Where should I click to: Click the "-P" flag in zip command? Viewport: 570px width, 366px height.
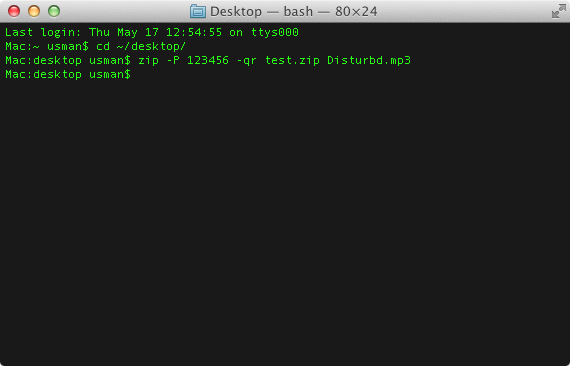[x=173, y=60]
